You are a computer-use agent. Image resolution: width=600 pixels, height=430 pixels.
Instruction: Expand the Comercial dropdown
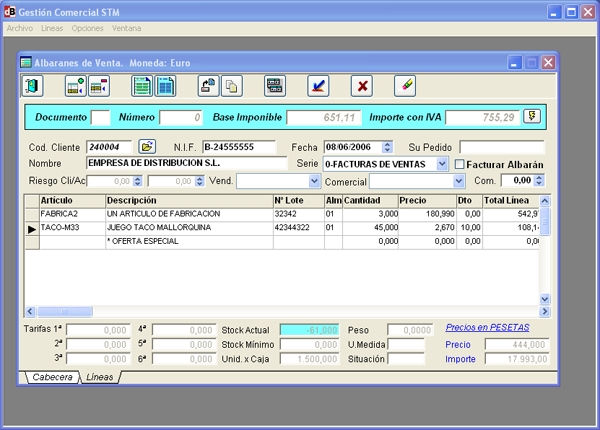[459, 181]
